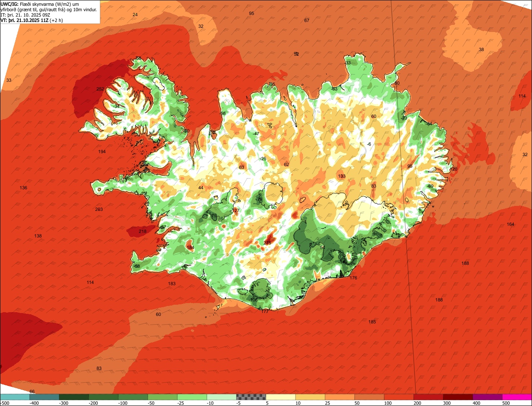Click the map value 164 east of Iceland
The height and width of the screenshot is (406, 532).
510,224
